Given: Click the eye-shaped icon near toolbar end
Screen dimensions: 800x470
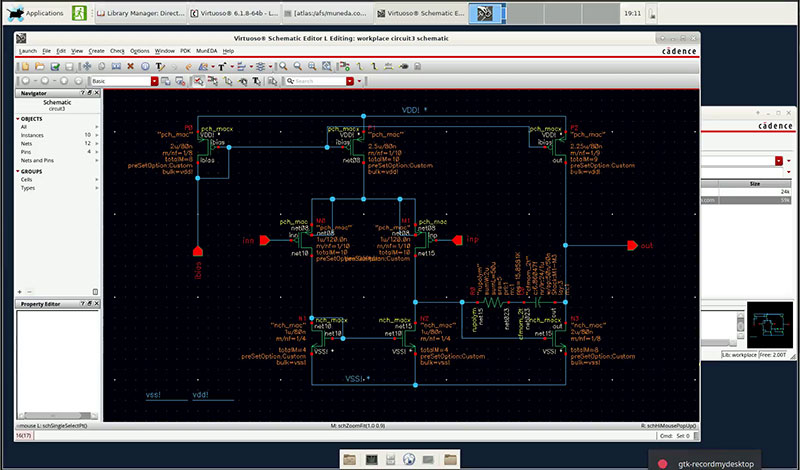Looking at the screenshot, I should [404, 66].
